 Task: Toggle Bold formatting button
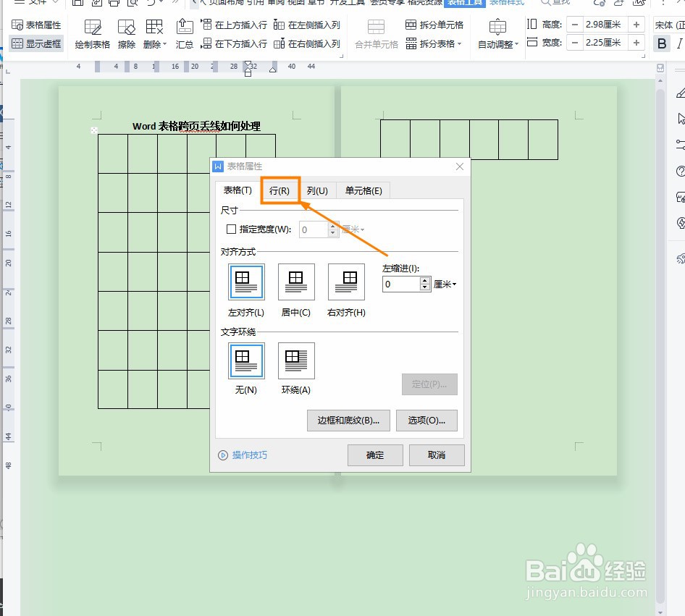point(662,43)
